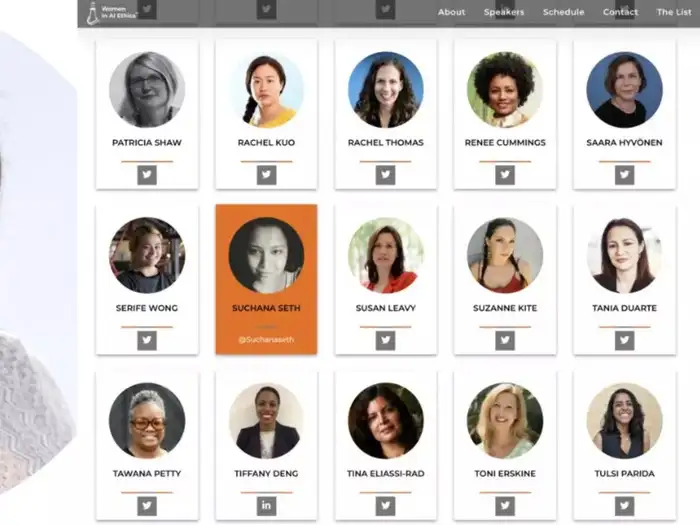Click Toni Erskine's Twitter icon
Image resolution: width=700 pixels, height=525 pixels.
point(505,506)
